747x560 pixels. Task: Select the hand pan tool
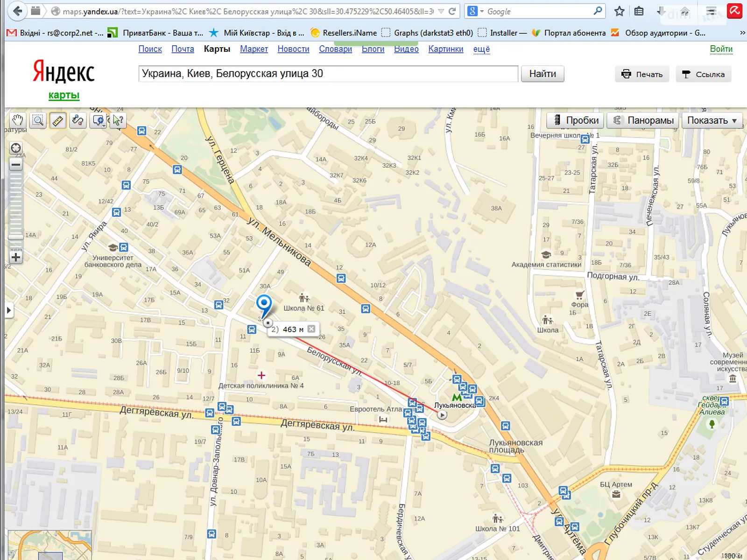[x=18, y=120]
